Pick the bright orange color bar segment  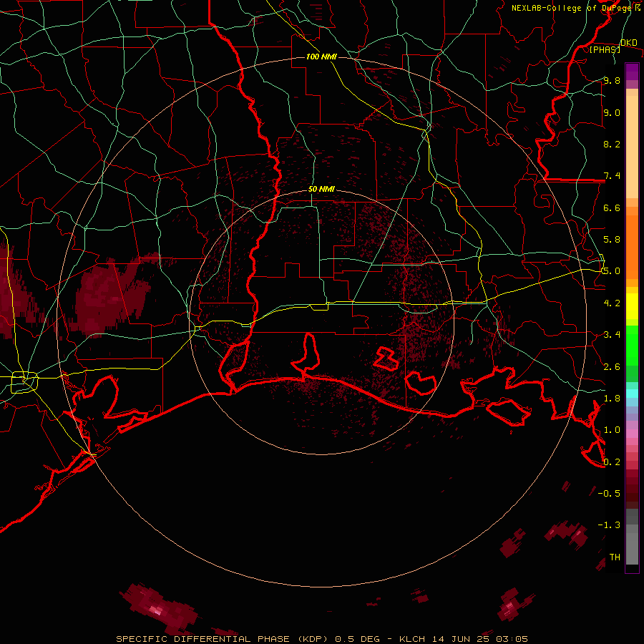coord(632,246)
